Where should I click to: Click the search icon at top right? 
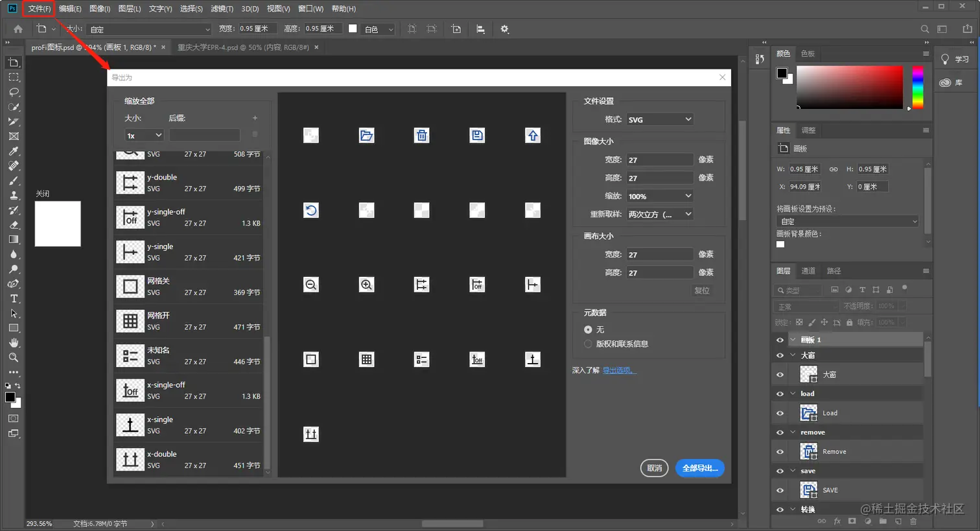(925, 29)
